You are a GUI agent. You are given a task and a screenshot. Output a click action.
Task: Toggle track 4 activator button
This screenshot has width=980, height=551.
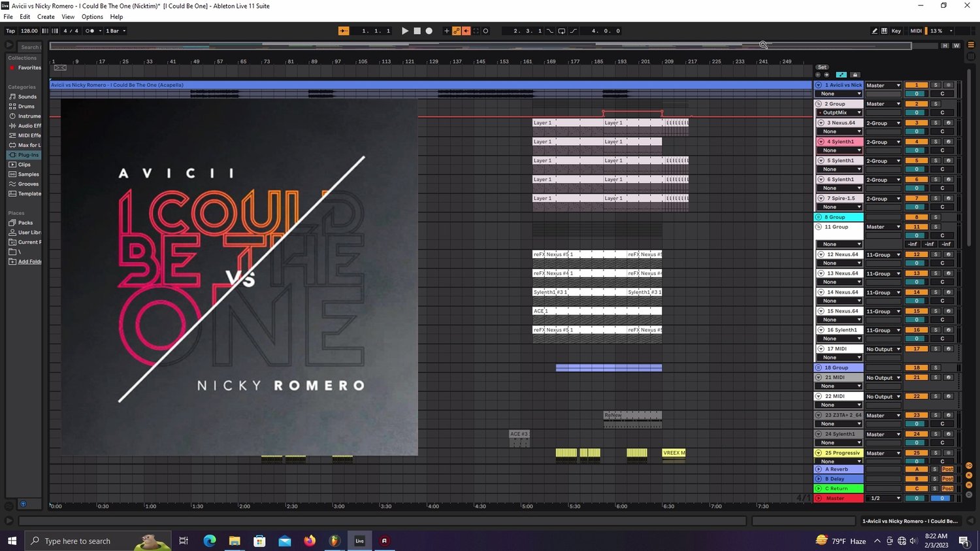click(x=917, y=142)
